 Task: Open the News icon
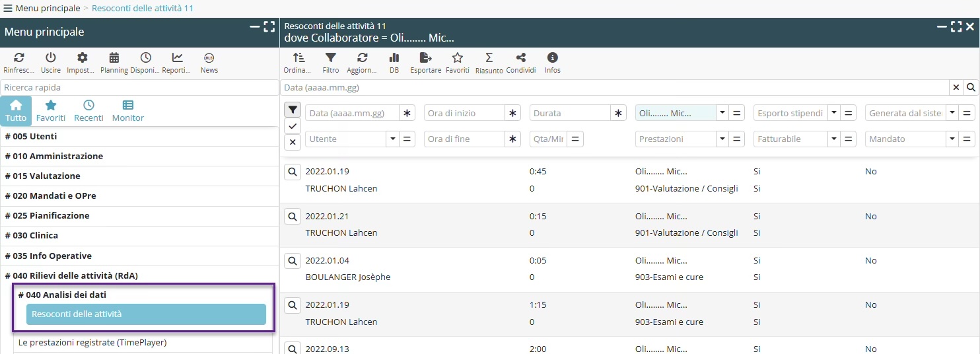click(209, 58)
